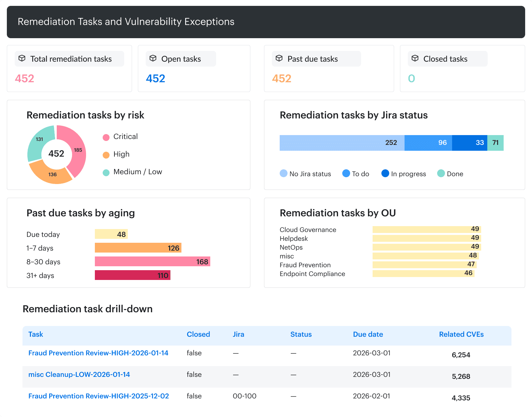
Task: Toggle the No Jira status legend dot
Action: 284,173
